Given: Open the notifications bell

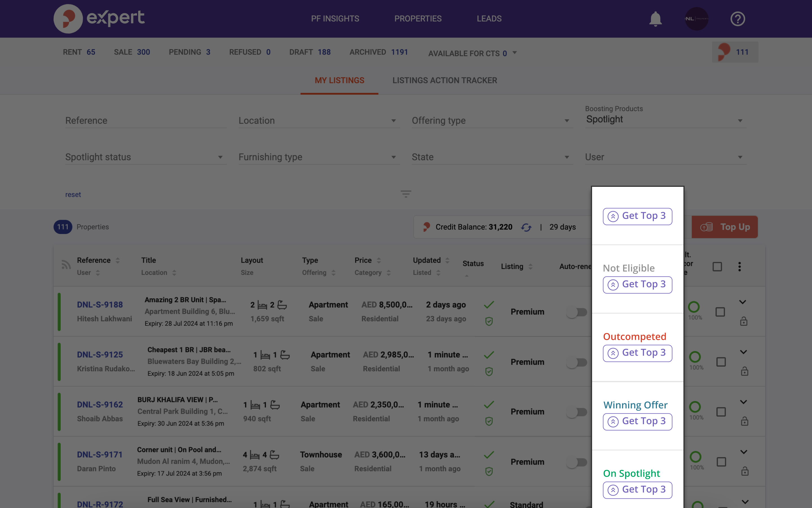Looking at the screenshot, I should [655, 19].
